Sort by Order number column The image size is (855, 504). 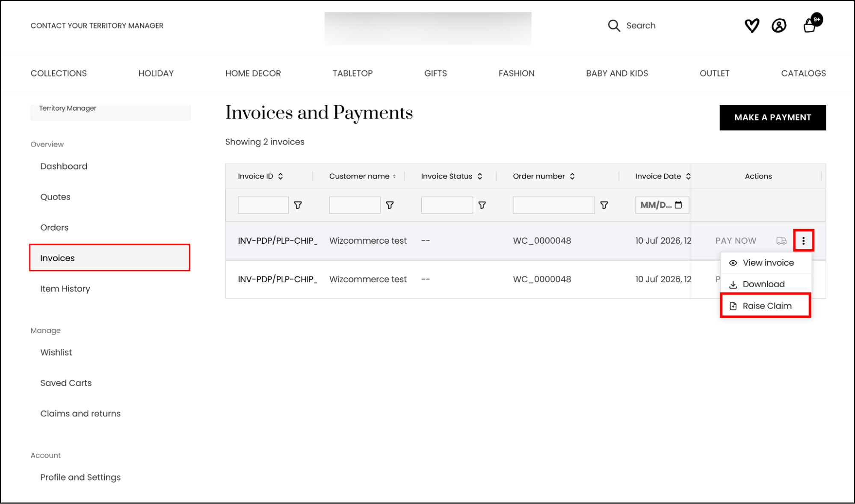coord(572,176)
